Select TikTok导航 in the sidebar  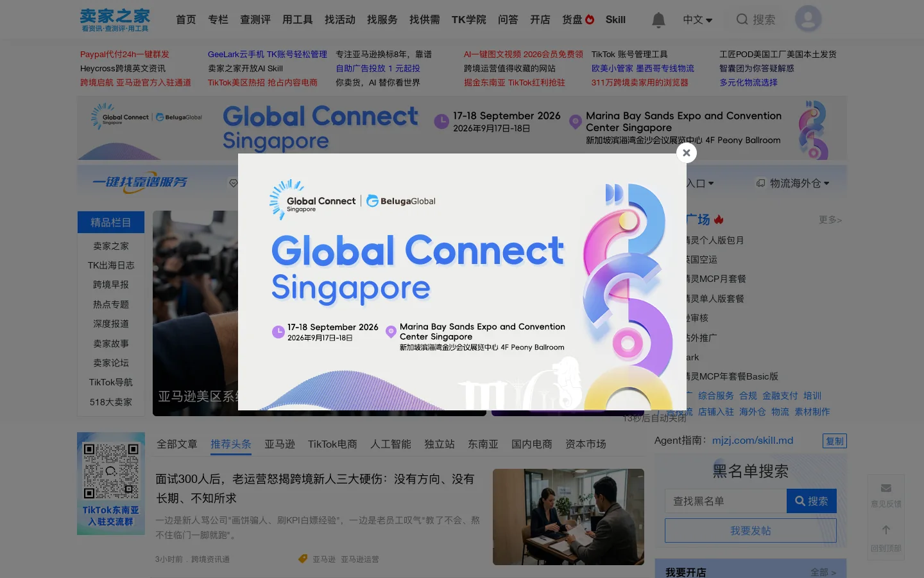click(111, 382)
